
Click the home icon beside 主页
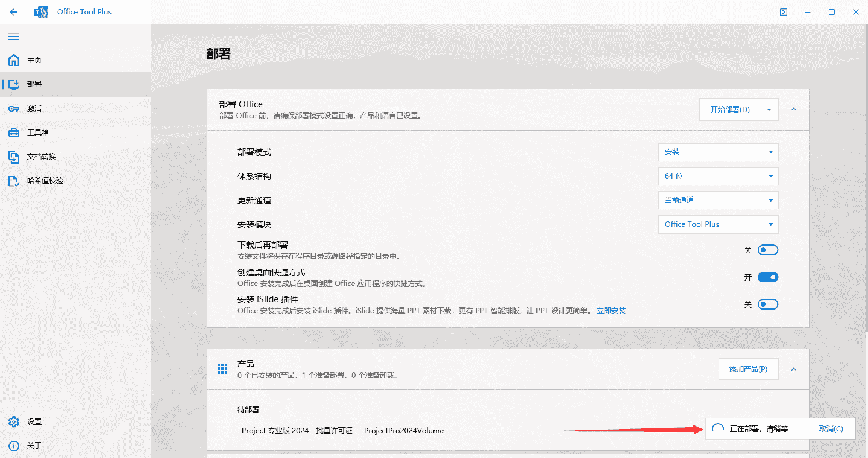point(14,60)
